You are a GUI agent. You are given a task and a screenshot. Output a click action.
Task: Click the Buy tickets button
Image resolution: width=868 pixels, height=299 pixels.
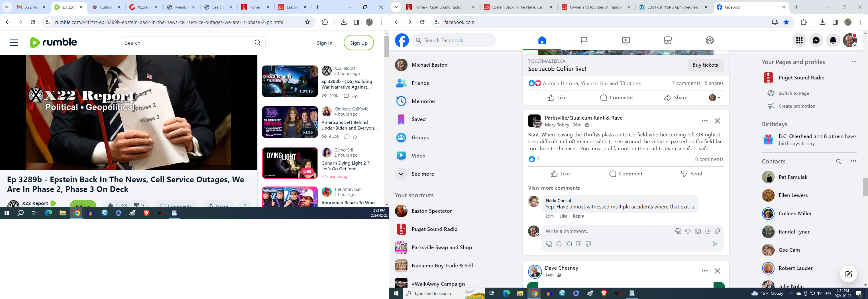pyautogui.click(x=705, y=65)
